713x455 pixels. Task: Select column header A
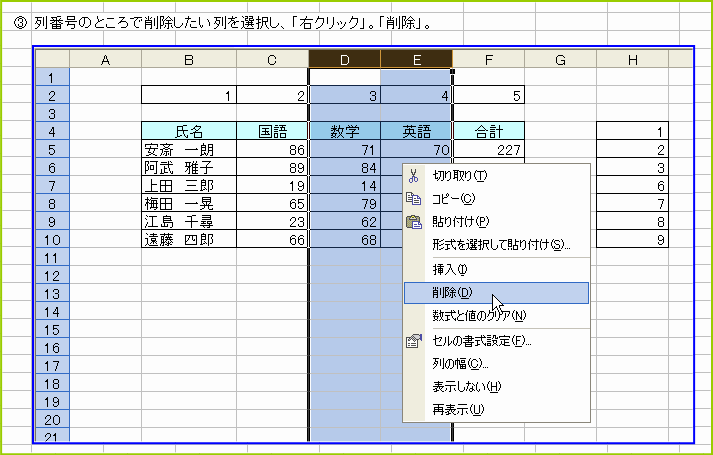pyautogui.click(x=105, y=60)
